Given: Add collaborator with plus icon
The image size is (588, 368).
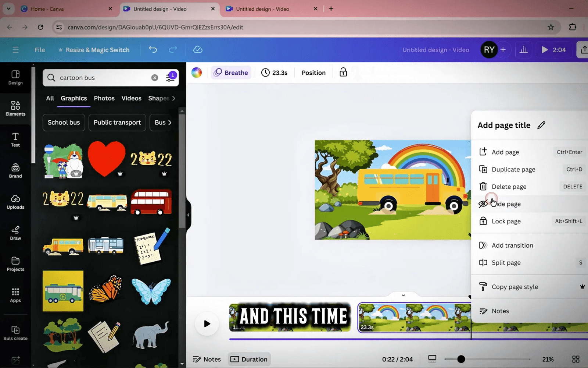Looking at the screenshot, I should point(503,50).
